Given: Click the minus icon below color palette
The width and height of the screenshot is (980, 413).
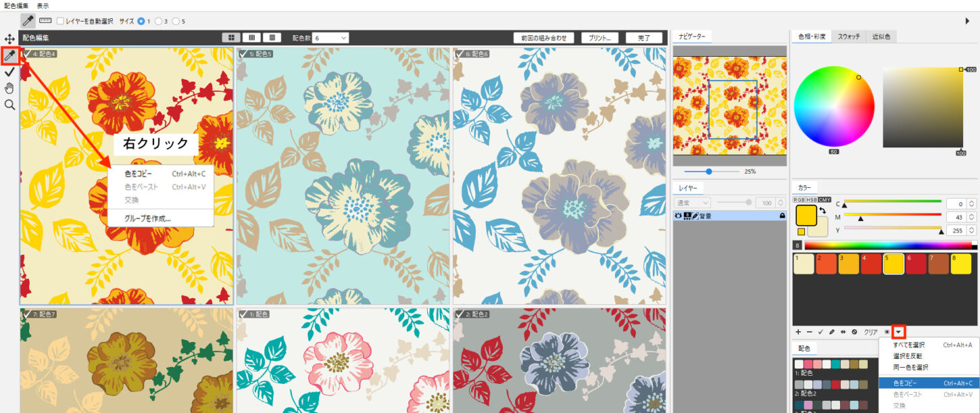Looking at the screenshot, I should point(809,332).
